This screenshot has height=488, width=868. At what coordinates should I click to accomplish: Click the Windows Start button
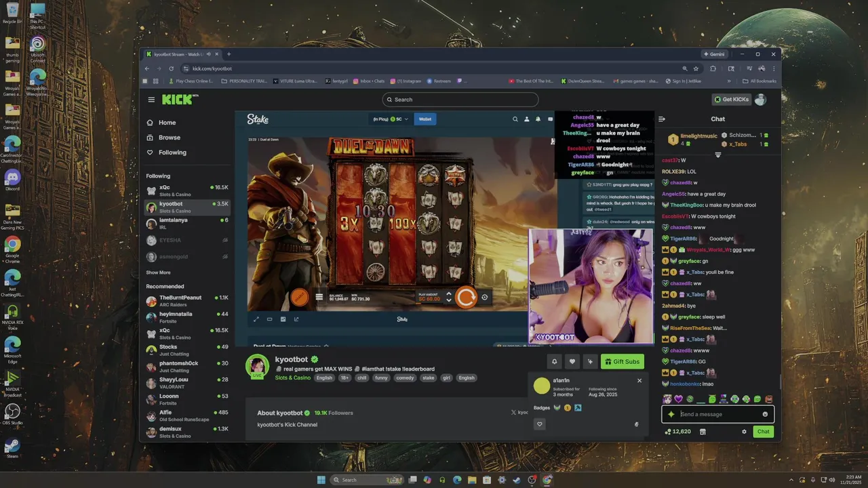[x=321, y=480]
